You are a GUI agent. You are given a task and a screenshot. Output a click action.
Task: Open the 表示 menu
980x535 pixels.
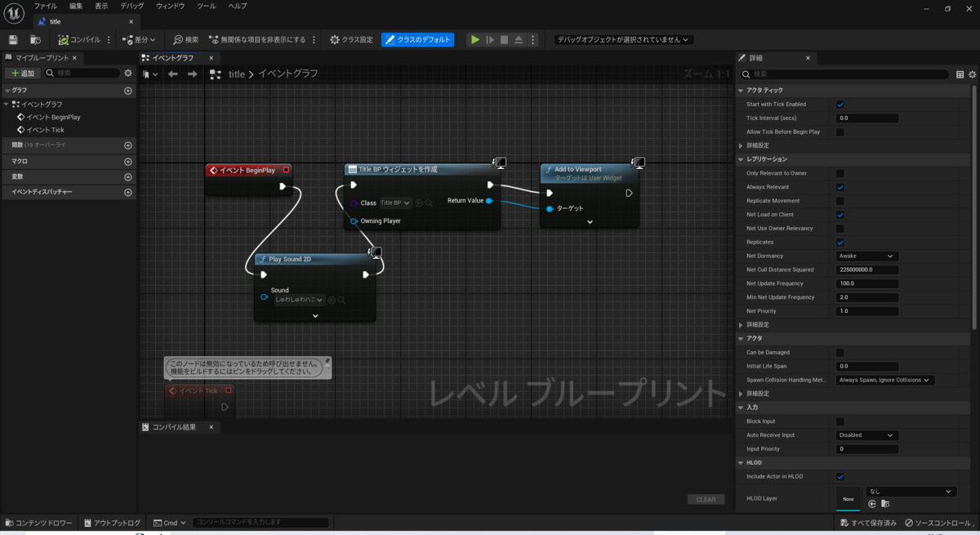101,6
